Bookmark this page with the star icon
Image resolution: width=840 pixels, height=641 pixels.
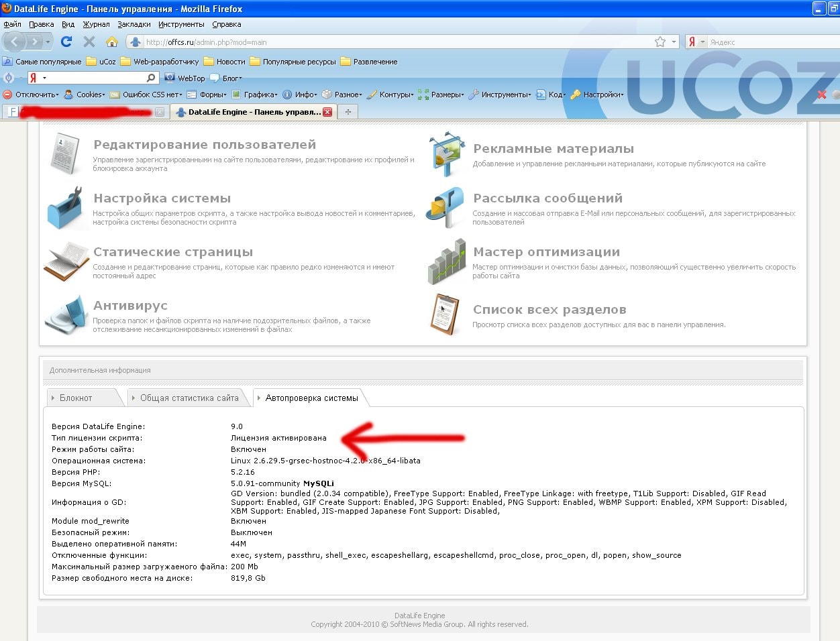660,42
